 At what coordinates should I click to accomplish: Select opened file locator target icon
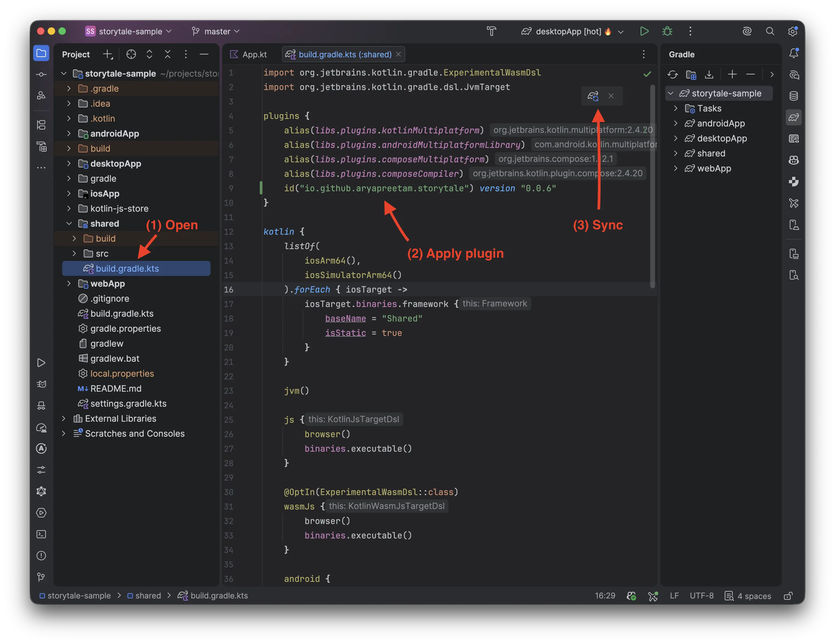[x=131, y=54]
